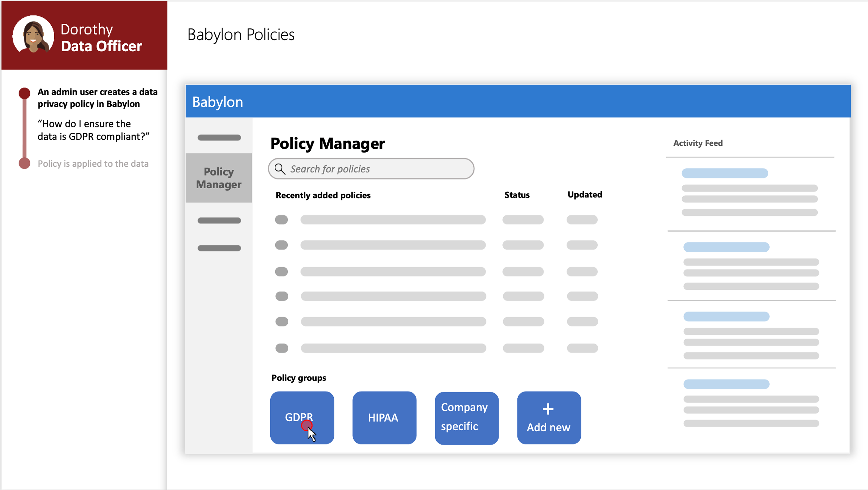
Task: Open the GDPR policy group
Action: coord(302,417)
